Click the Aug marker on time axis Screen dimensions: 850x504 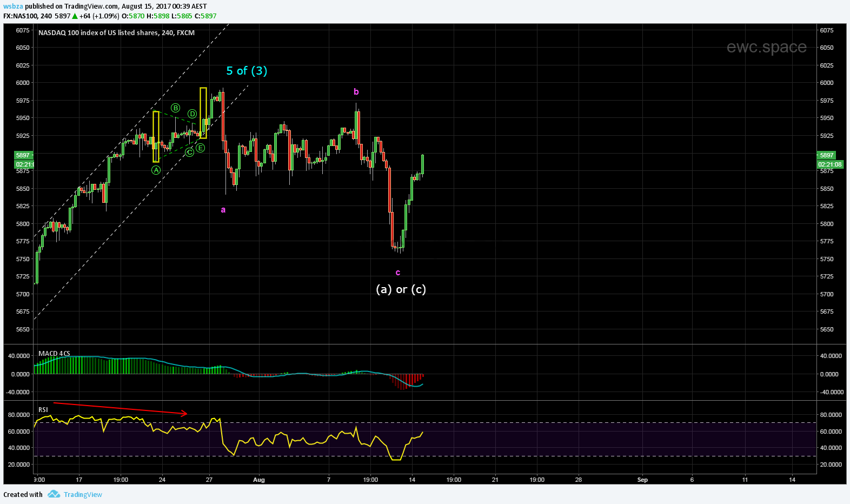[x=259, y=480]
